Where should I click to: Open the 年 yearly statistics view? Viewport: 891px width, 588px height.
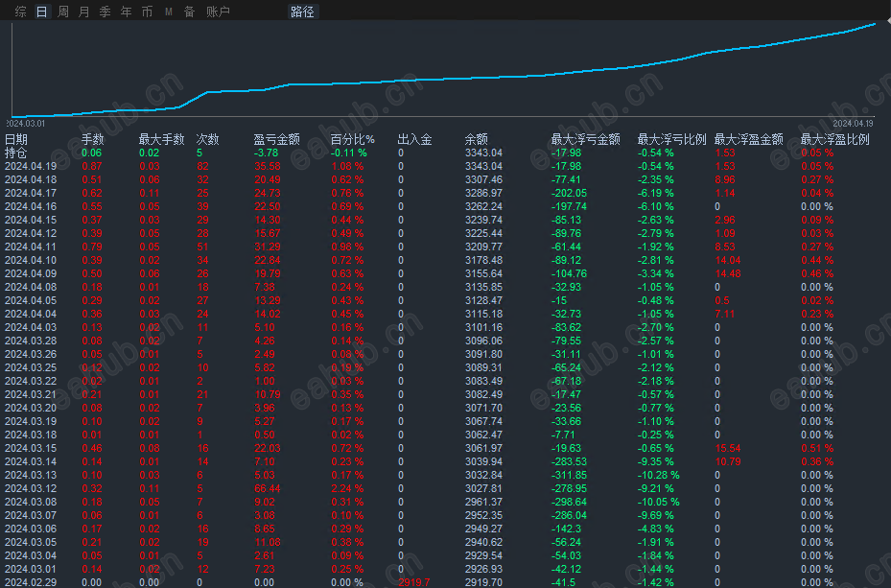(126, 12)
